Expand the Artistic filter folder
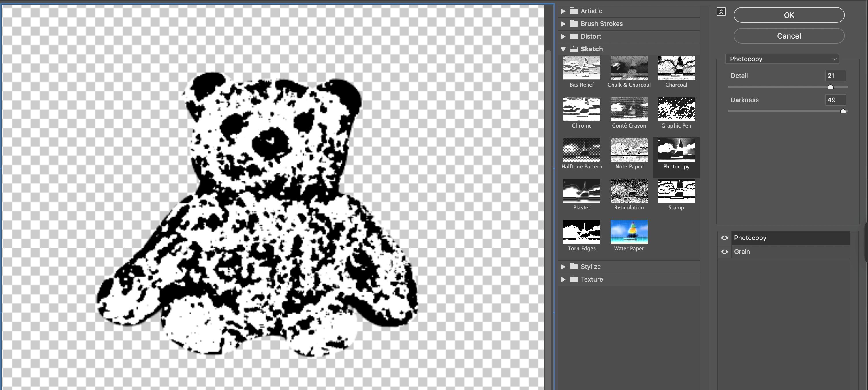Screen dimensions: 868x390 click(563, 11)
